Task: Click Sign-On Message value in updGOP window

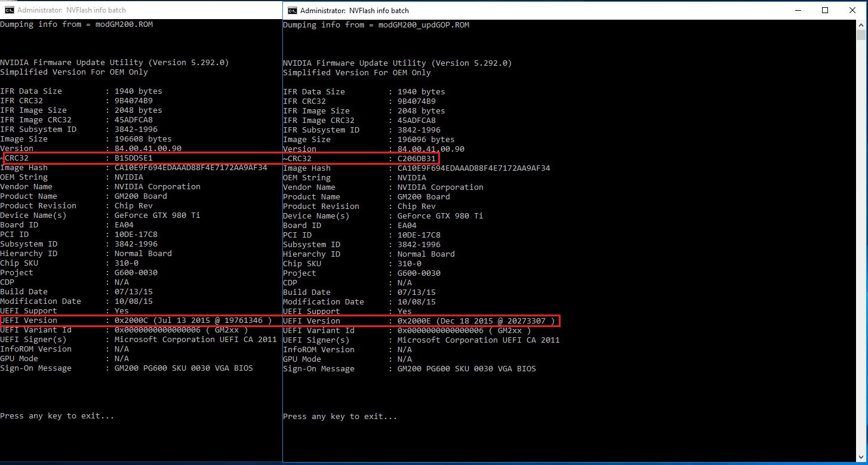Action: pos(467,369)
